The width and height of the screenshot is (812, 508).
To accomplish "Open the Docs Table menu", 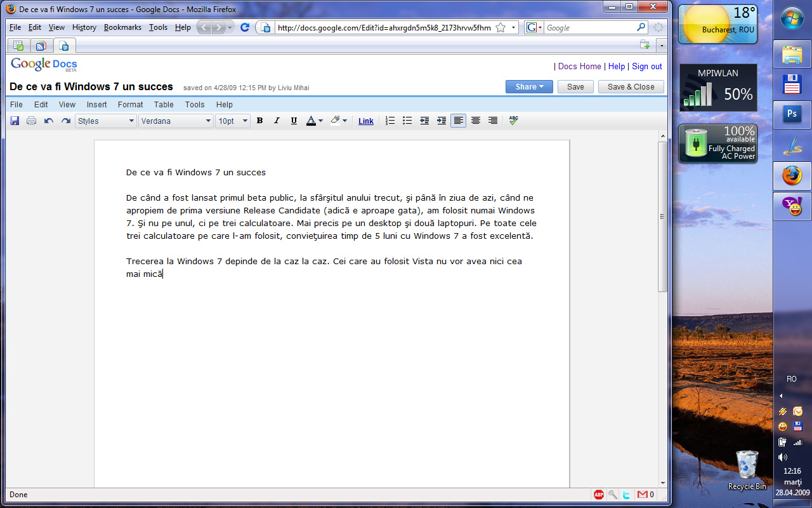I will (x=164, y=105).
